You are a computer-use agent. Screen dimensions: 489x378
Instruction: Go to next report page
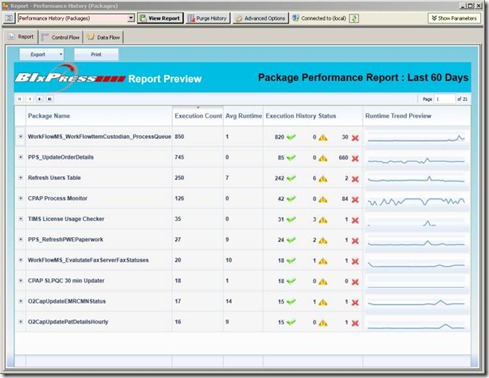point(40,99)
